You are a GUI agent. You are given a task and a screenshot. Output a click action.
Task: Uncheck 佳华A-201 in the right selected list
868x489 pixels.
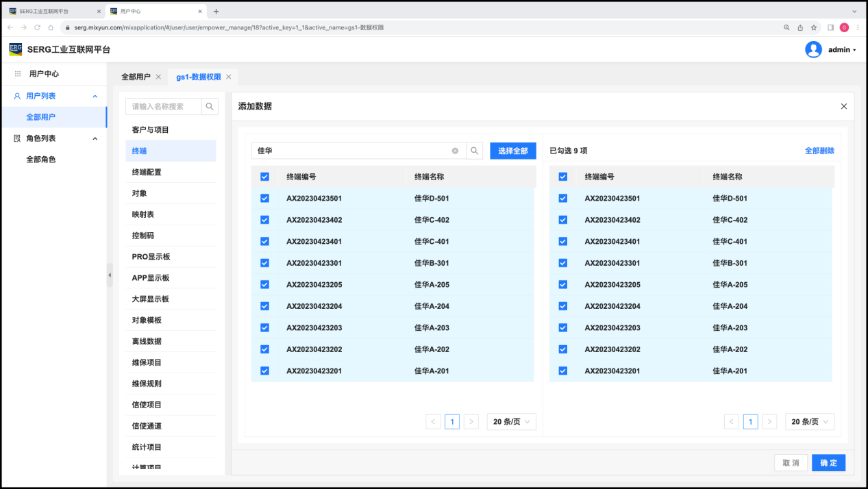[x=563, y=371]
